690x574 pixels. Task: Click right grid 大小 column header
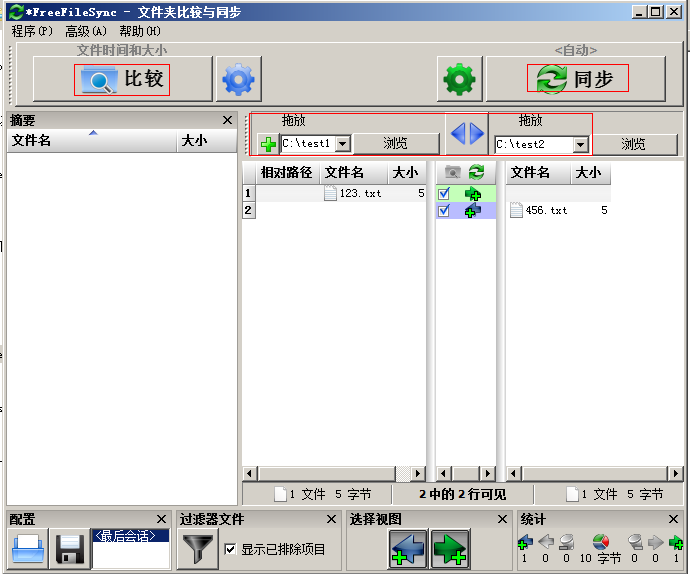(591, 173)
